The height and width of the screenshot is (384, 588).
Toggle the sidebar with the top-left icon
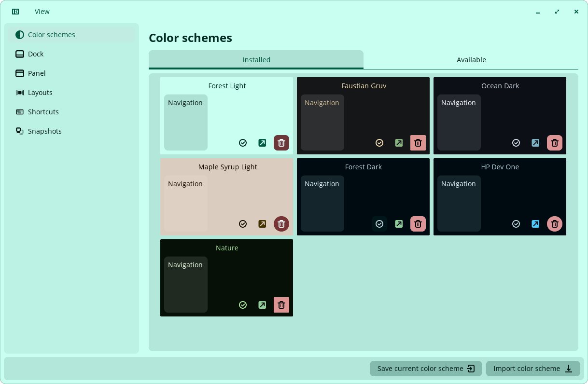pyautogui.click(x=15, y=12)
